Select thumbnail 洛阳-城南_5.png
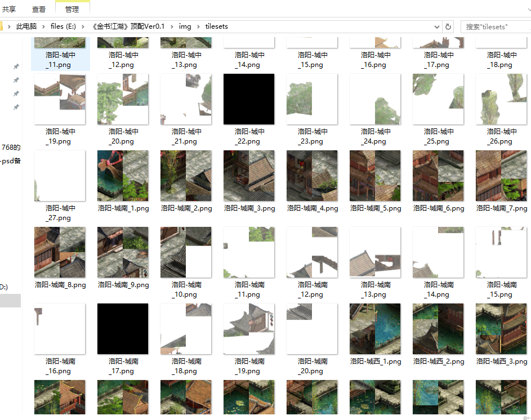Image resolution: width=531 pixels, height=420 pixels. click(x=375, y=176)
